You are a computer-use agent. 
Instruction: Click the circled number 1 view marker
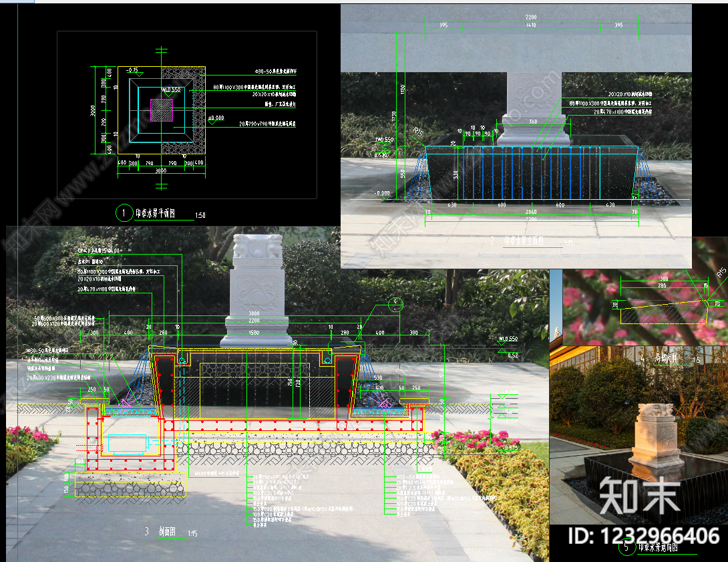[124, 213]
